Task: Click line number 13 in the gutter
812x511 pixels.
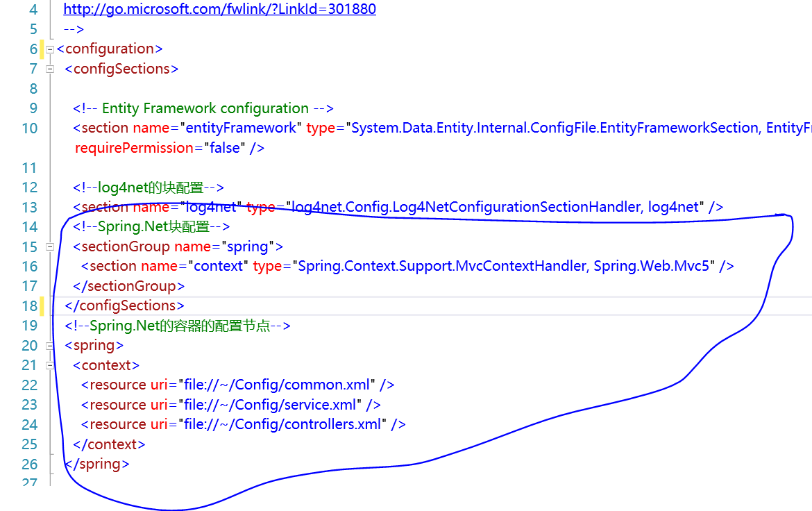Action: [30, 208]
